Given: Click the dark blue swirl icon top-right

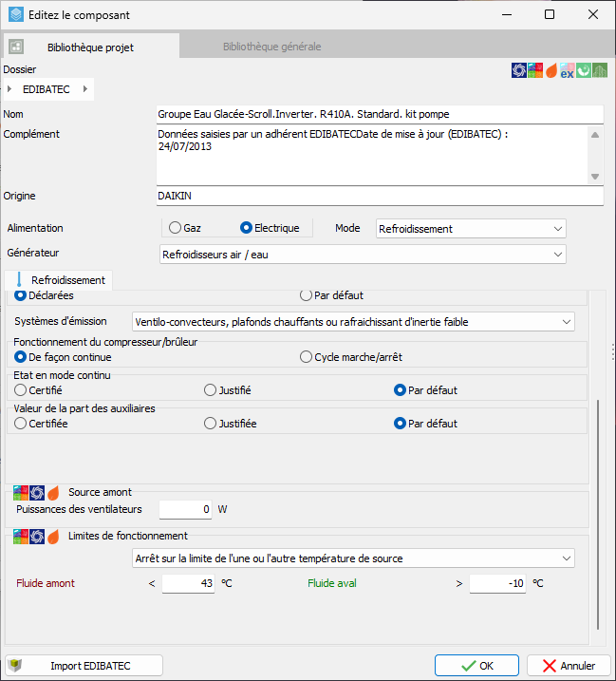Looking at the screenshot, I should [x=519, y=70].
